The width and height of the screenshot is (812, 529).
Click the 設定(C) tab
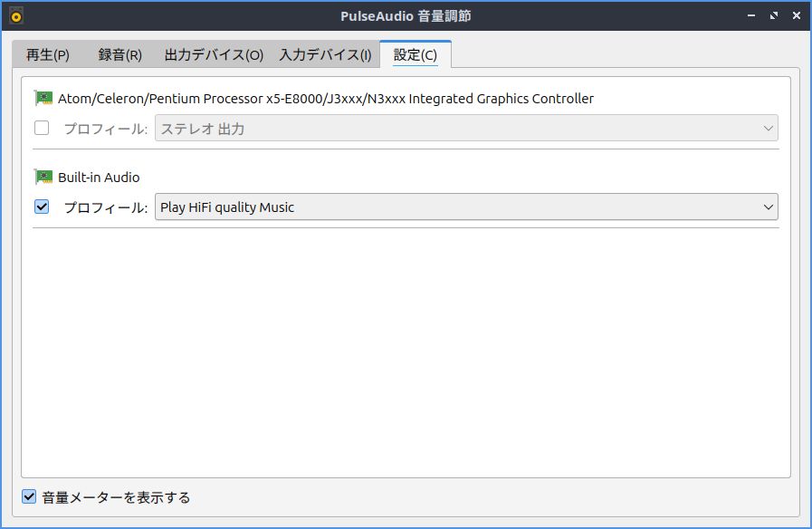coord(415,54)
